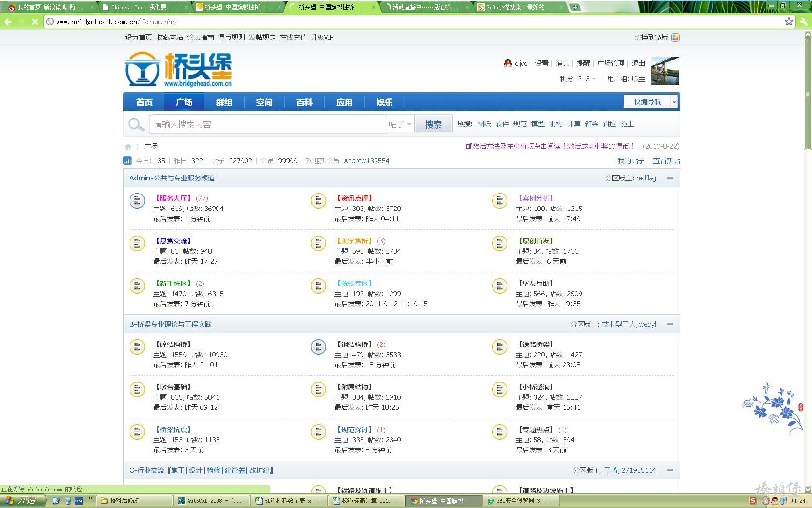Viewport: 812px width, 508px height.
Task: Click the 院校专区 forum icon
Action: click(x=319, y=285)
